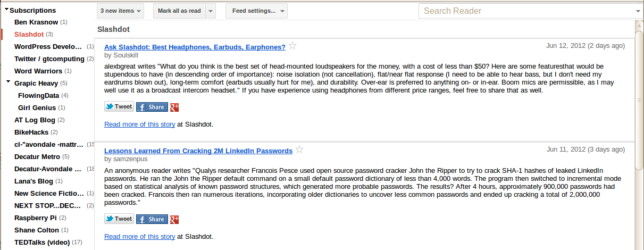
Task: Share Headphones story on Facebook
Action: pyautogui.click(x=152, y=107)
